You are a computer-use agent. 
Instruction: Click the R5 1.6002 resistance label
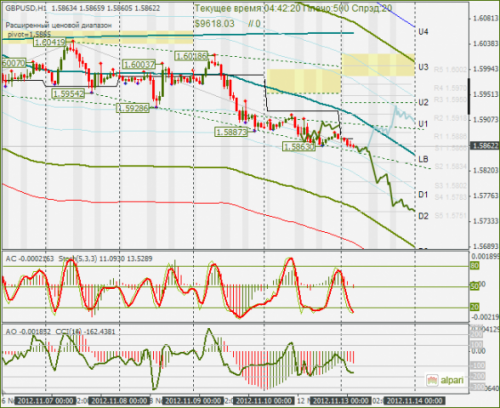click(x=450, y=70)
